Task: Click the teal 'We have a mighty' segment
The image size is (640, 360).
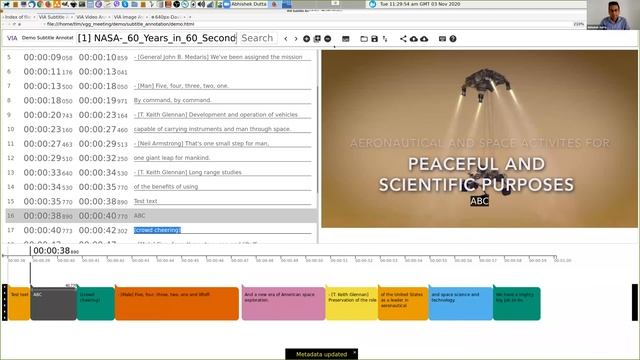Action: tap(517, 303)
